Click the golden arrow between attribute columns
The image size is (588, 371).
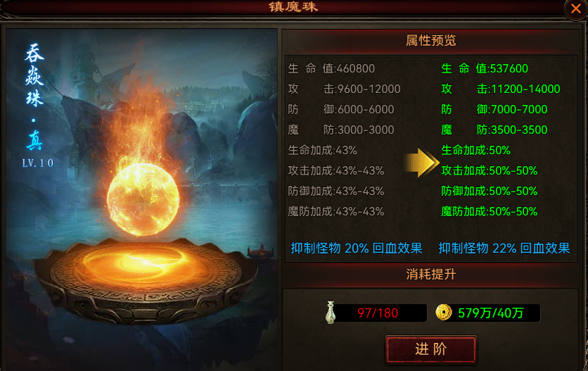[421, 163]
